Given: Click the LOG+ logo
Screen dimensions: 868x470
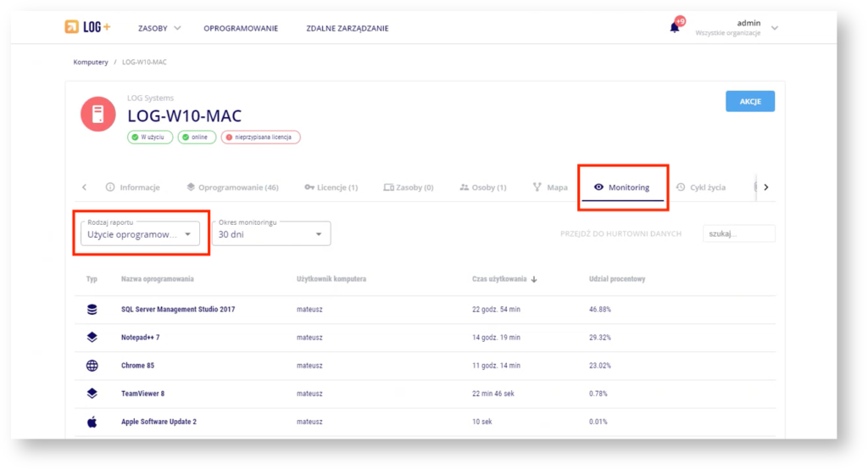Looking at the screenshot, I should (87, 27).
